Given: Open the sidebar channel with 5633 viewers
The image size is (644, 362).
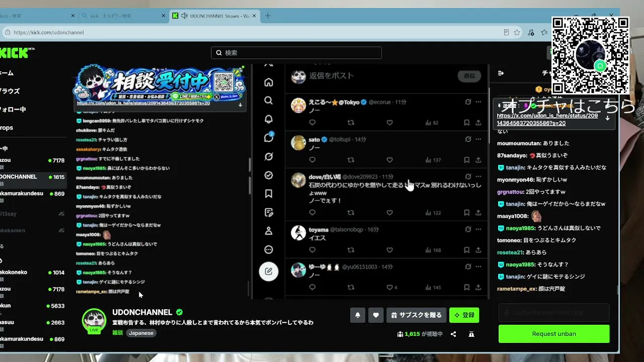Looking at the screenshot, I should [32, 306].
